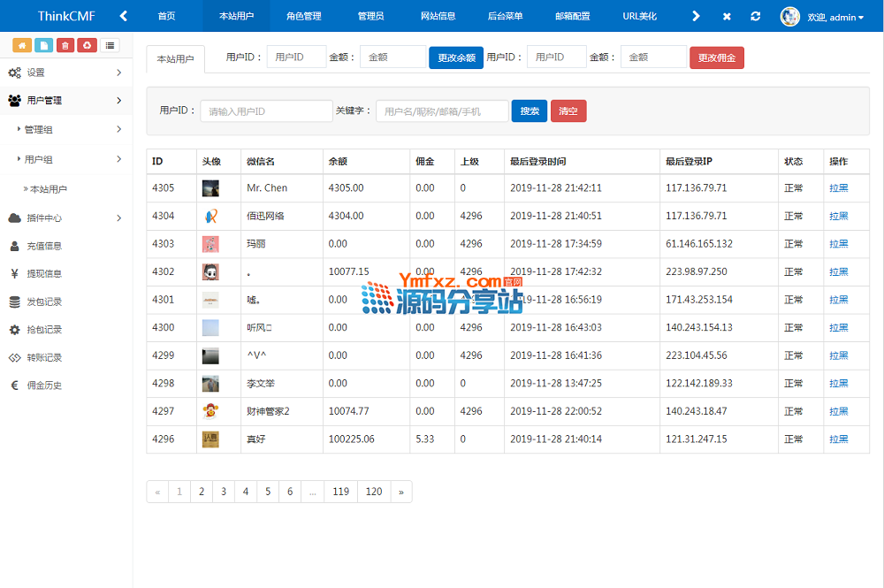This screenshot has height=588, width=884.
Task: Switch to the 角色管理 tab
Action: pyautogui.click(x=303, y=16)
